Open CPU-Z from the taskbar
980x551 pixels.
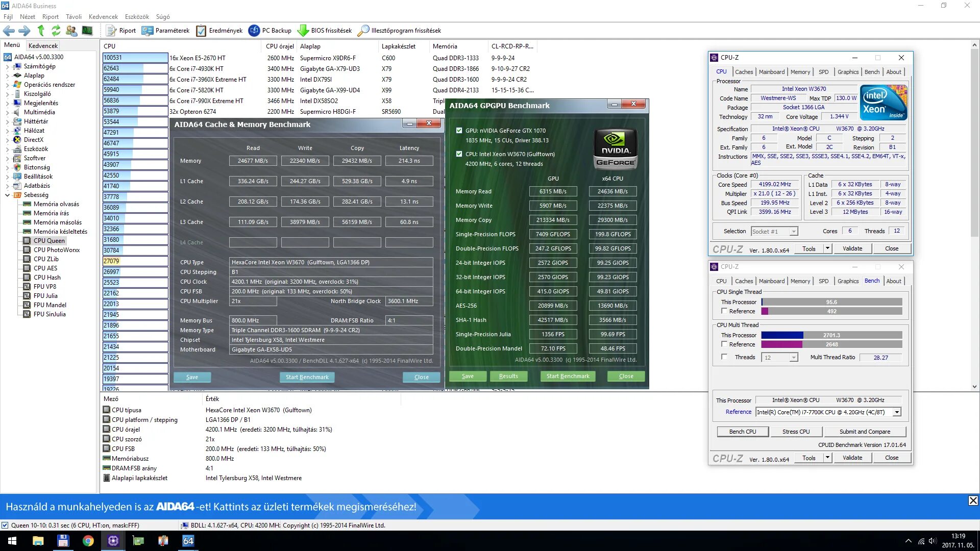[113, 541]
